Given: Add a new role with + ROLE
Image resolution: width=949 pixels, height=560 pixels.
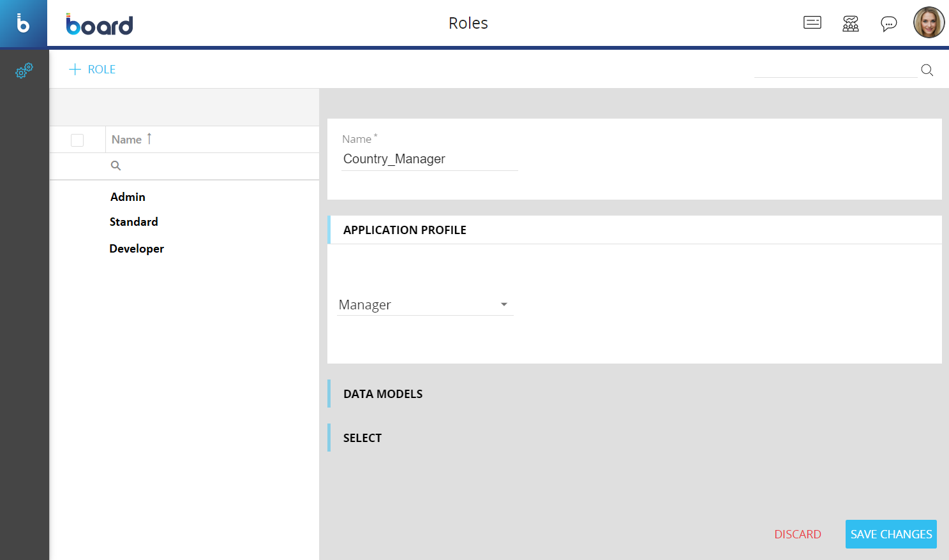Looking at the screenshot, I should pos(93,70).
